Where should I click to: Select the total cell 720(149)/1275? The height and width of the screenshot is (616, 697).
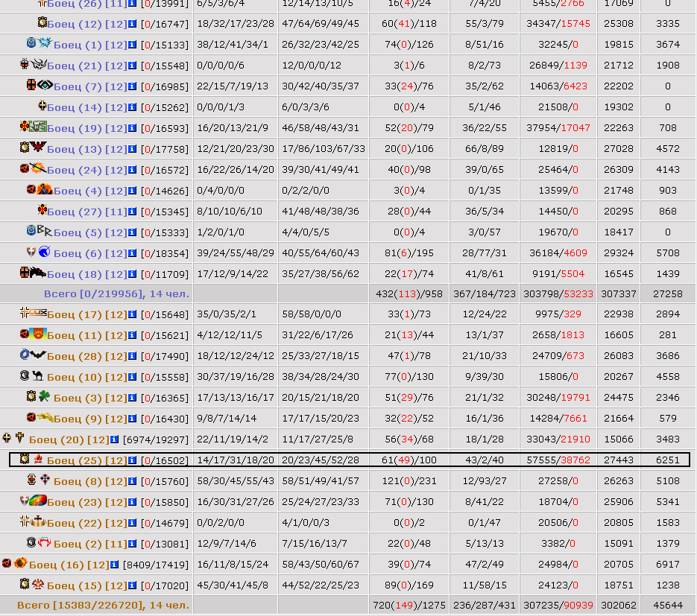point(409,606)
